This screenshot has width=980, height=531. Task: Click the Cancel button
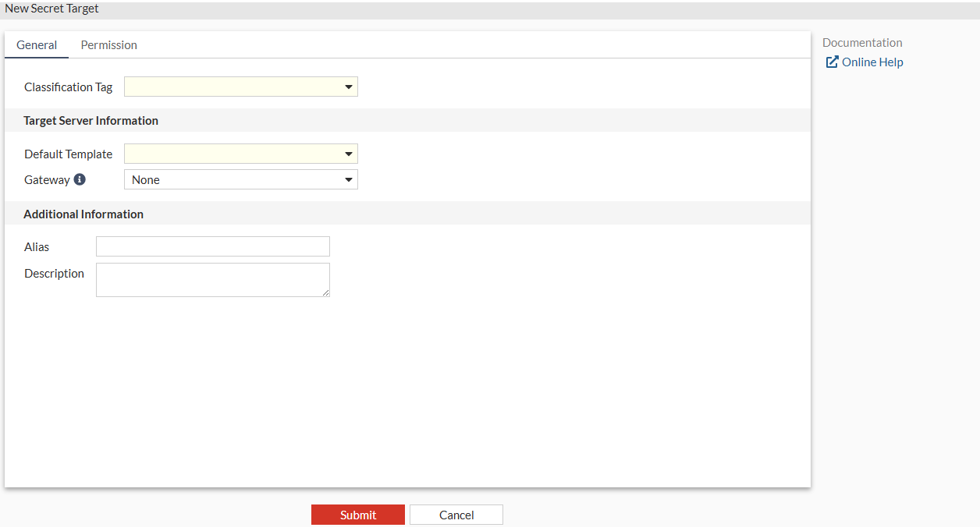456,515
